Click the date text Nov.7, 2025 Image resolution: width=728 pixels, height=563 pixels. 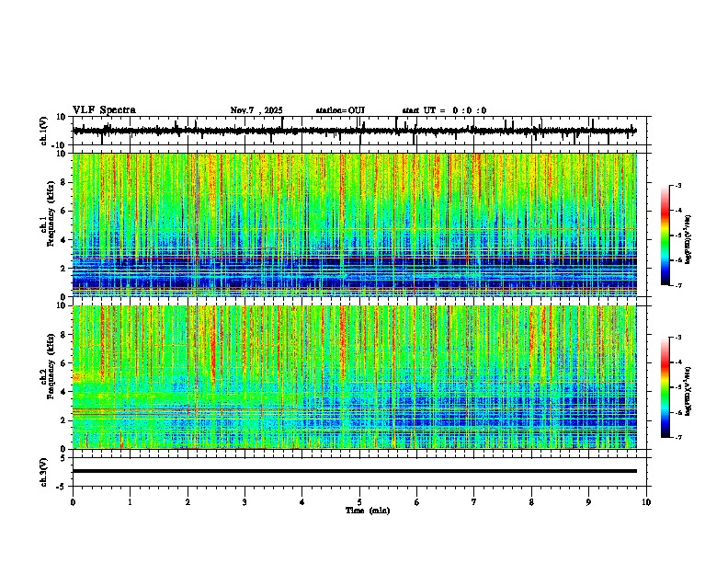pyautogui.click(x=256, y=110)
